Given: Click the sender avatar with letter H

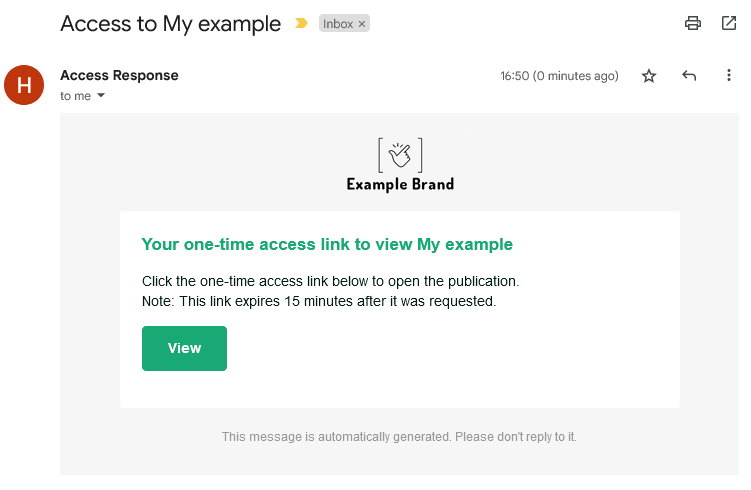Looking at the screenshot, I should click(x=25, y=85).
